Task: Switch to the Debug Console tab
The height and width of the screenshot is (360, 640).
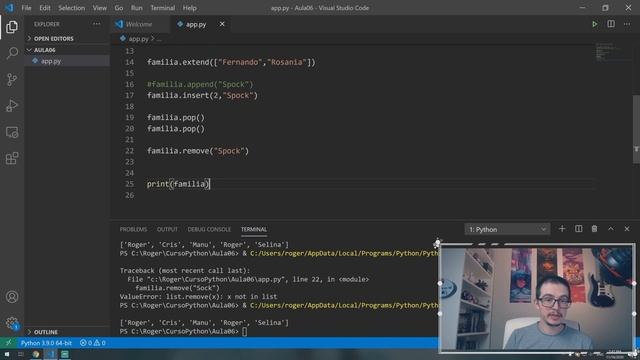Action: 209,229
